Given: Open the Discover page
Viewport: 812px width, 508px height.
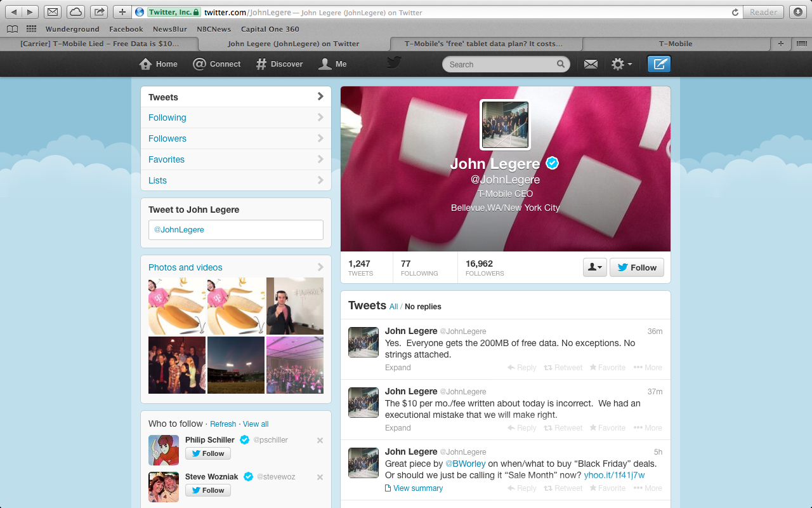Looking at the screenshot, I should coord(279,64).
